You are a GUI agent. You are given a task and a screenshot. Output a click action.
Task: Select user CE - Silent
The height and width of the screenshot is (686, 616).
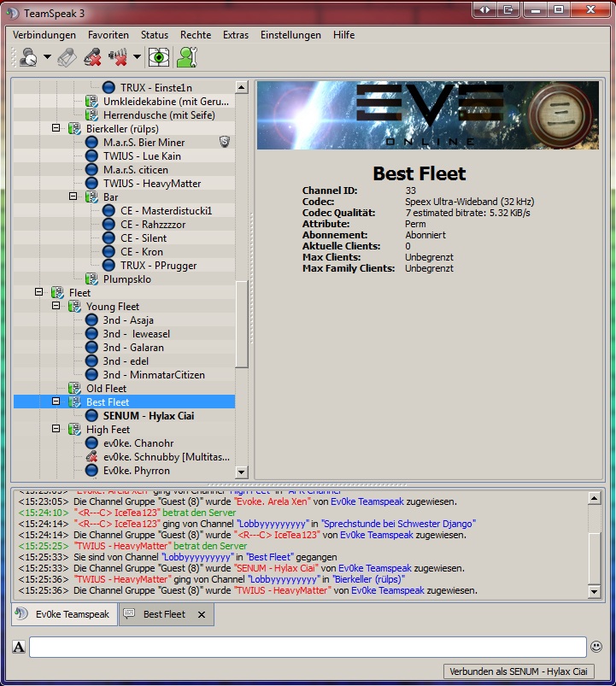tap(143, 238)
